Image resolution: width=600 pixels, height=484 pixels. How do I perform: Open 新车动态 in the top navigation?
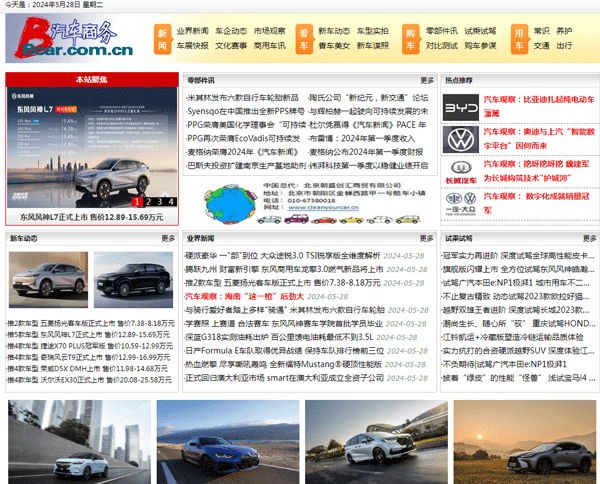pos(334,31)
